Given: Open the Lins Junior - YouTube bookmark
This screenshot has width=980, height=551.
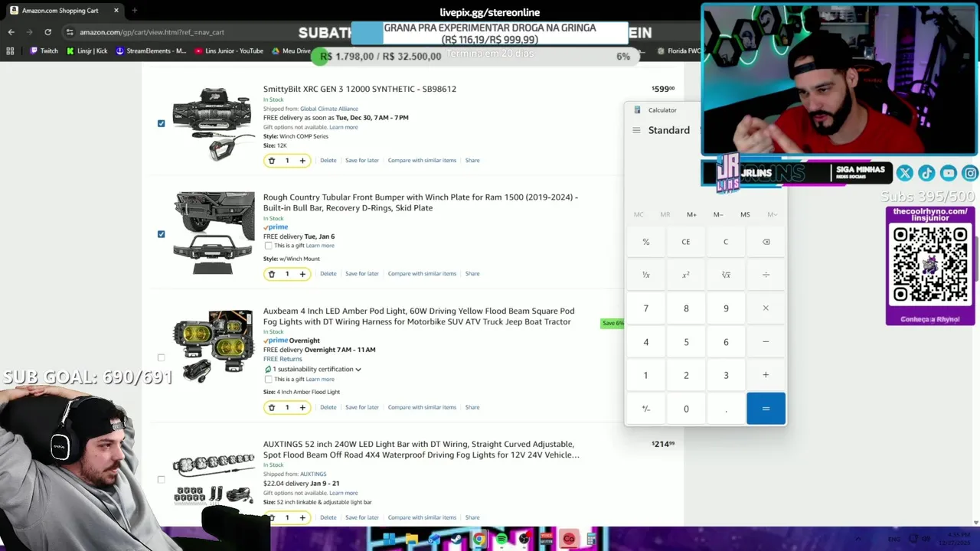Looking at the screenshot, I should (x=229, y=51).
